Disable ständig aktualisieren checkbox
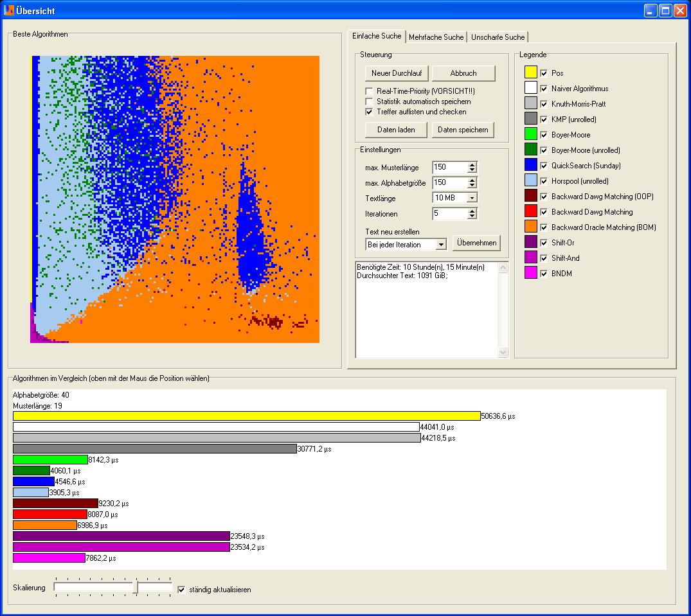Image resolution: width=691 pixels, height=616 pixels. click(181, 589)
